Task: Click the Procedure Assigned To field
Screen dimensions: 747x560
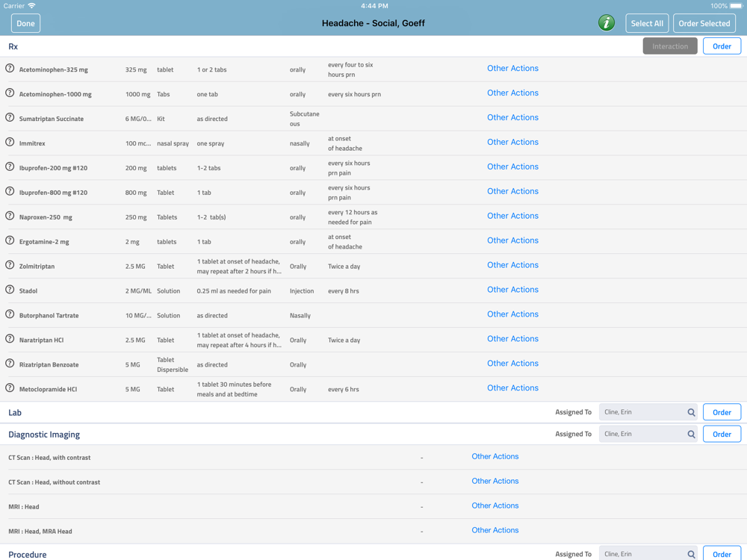Action: point(642,553)
